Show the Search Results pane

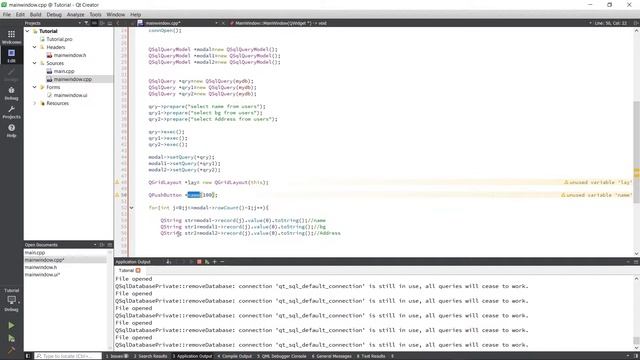(150, 356)
